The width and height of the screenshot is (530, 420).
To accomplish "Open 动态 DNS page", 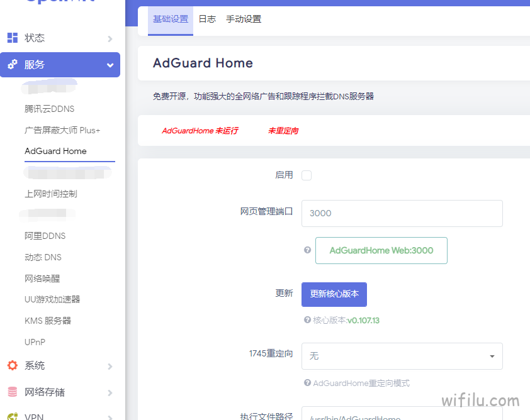I will point(43,257).
